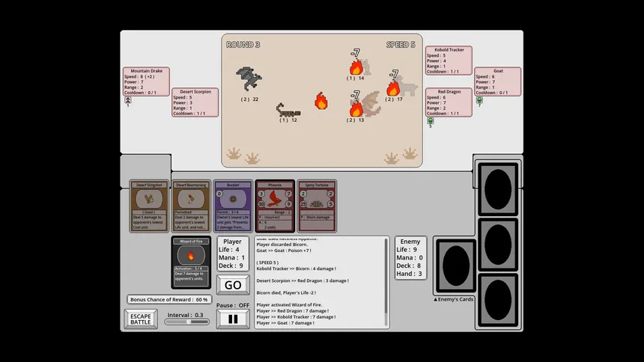
Task: Click the battle log scrollbar
Action: (x=386, y=282)
